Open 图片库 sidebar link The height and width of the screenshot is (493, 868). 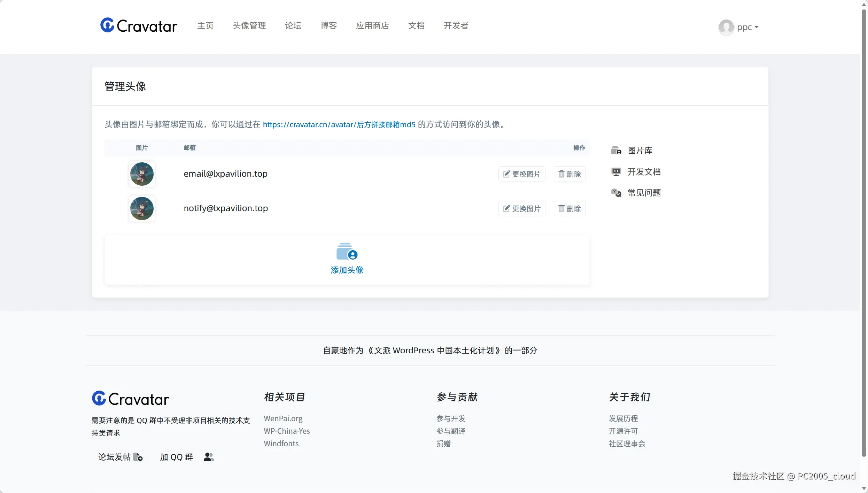pyautogui.click(x=640, y=151)
